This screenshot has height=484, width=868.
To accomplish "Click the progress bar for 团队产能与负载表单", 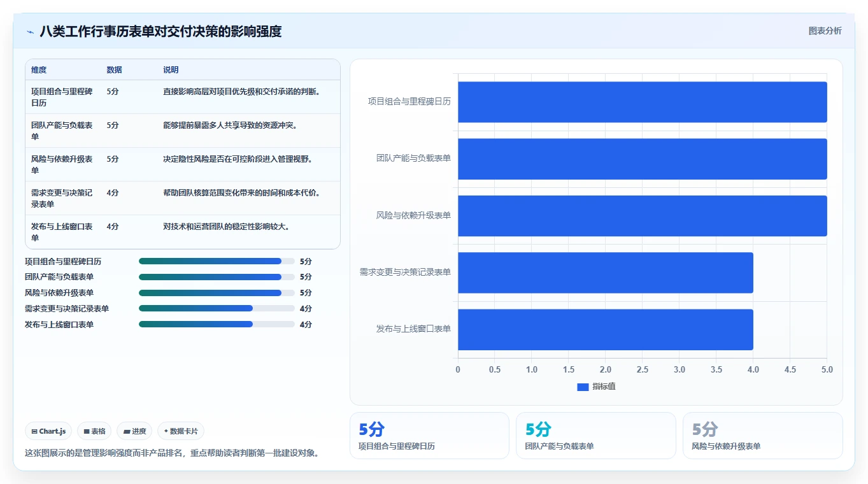I will (x=217, y=277).
